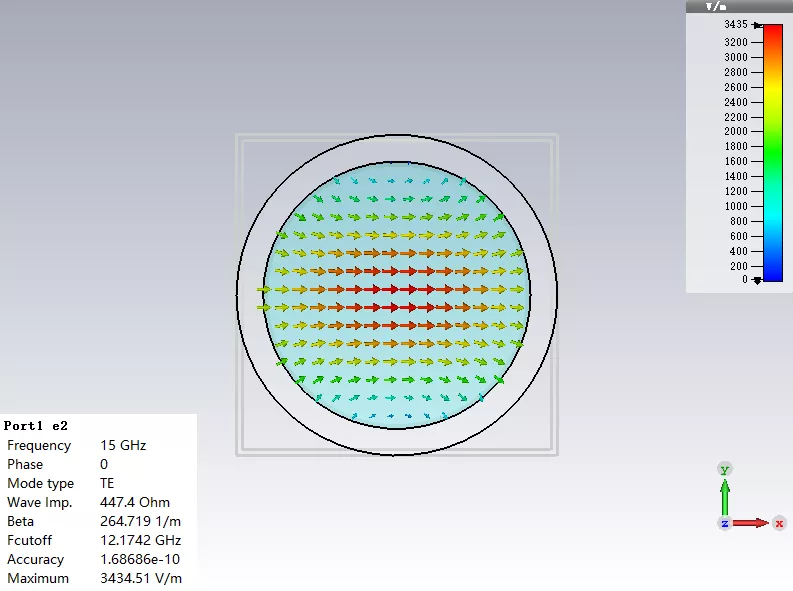Click the '3434.51 V/m' maximum value
The width and height of the screenshot is (793, 591).
click(141, 578)
